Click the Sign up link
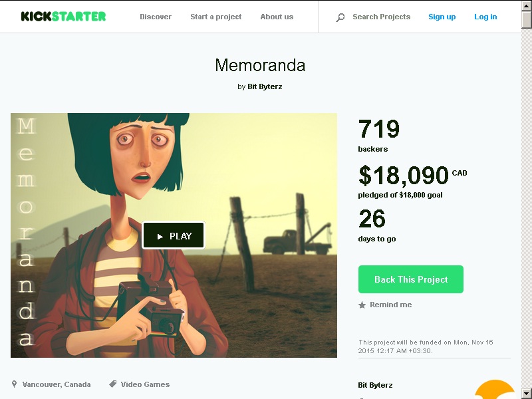This screenshot has height=399, width=532. [x=442, y=17]
